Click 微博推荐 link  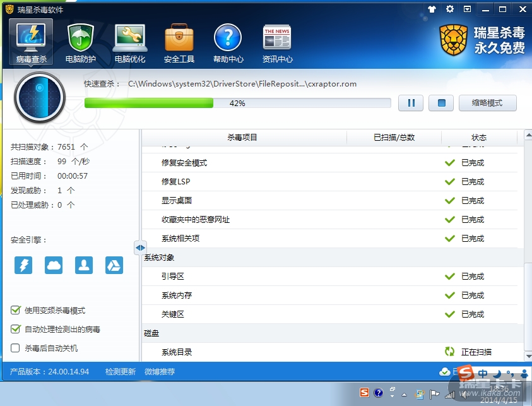coord(160,372)
